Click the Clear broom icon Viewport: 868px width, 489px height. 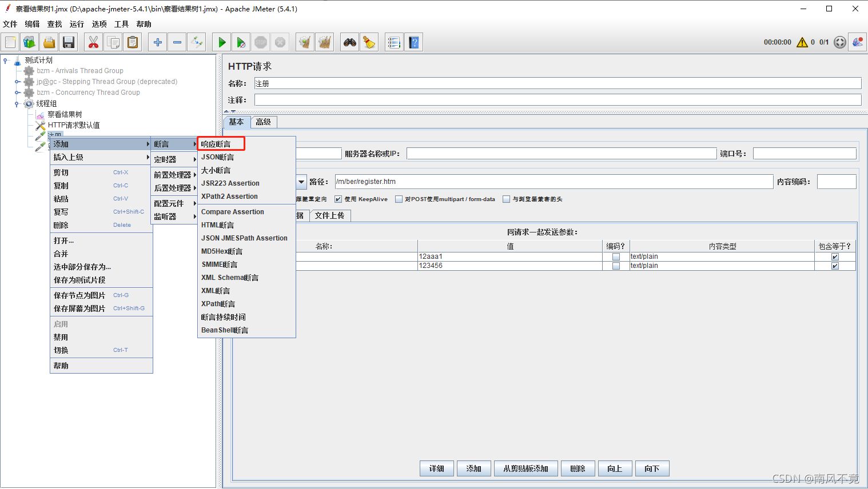coord(305,42)
